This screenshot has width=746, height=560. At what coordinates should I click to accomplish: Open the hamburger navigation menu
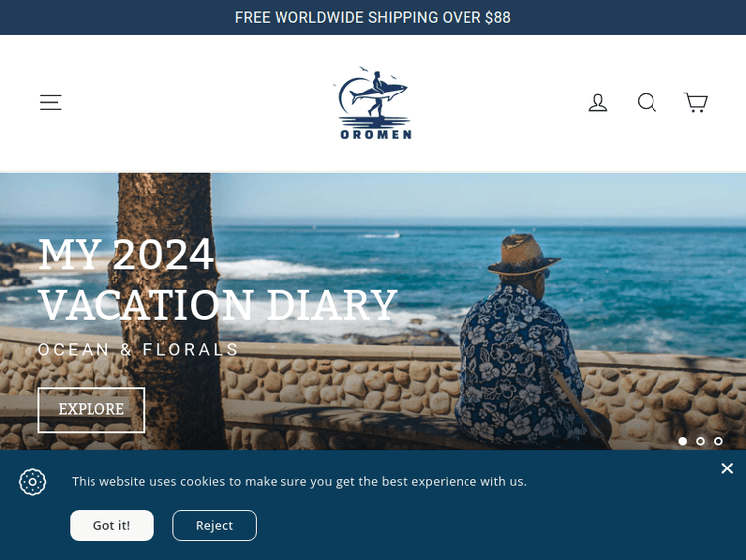[51, 102]
